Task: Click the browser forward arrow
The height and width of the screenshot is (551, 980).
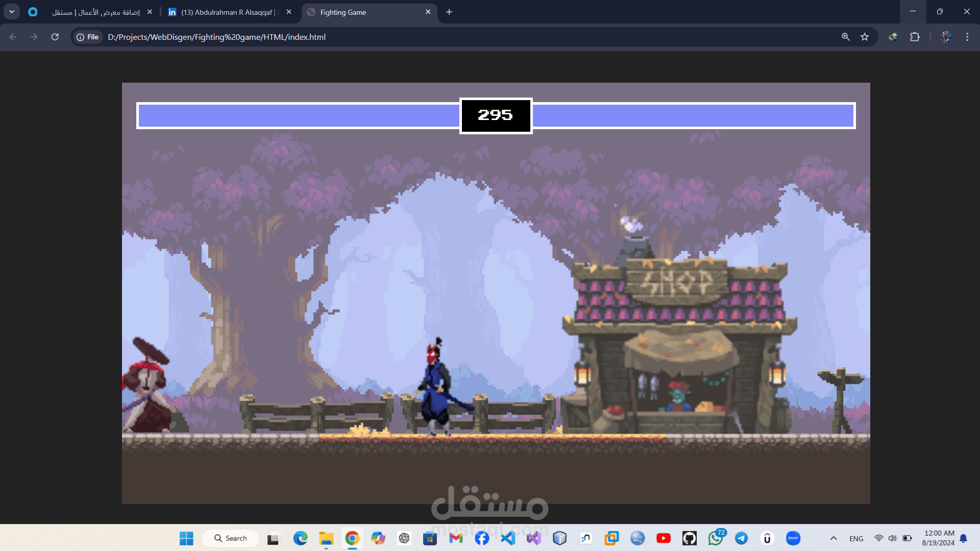Action: [34, 37]
